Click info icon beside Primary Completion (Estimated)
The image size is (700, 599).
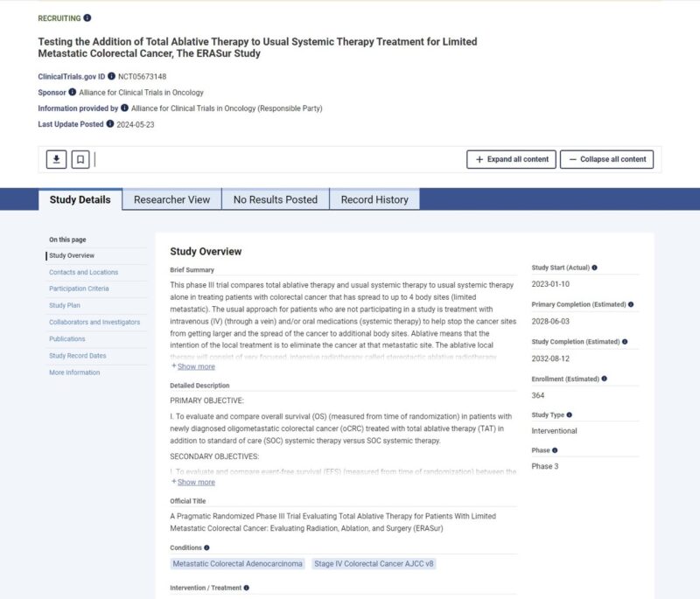tap(631, 304)
